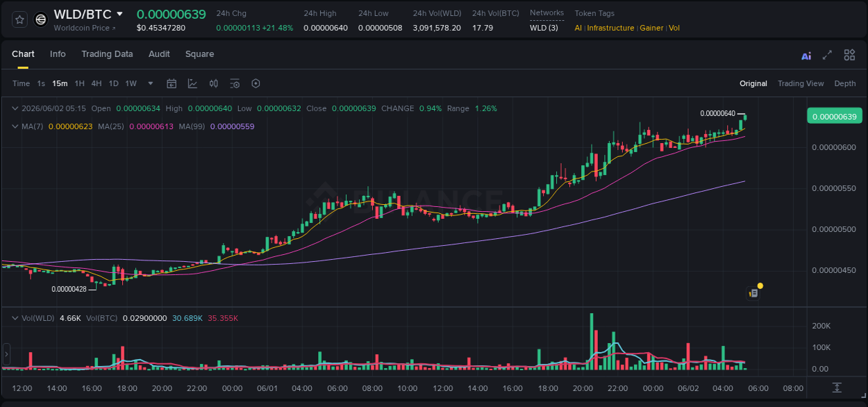This screenshot has width=868, height=407.
Task: Expand chart to fullscreen with arrows icon
Action: [x=827, y=55]
